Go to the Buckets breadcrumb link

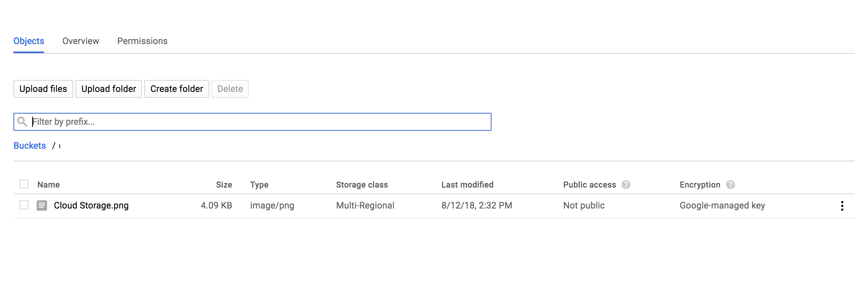point(30,146)
